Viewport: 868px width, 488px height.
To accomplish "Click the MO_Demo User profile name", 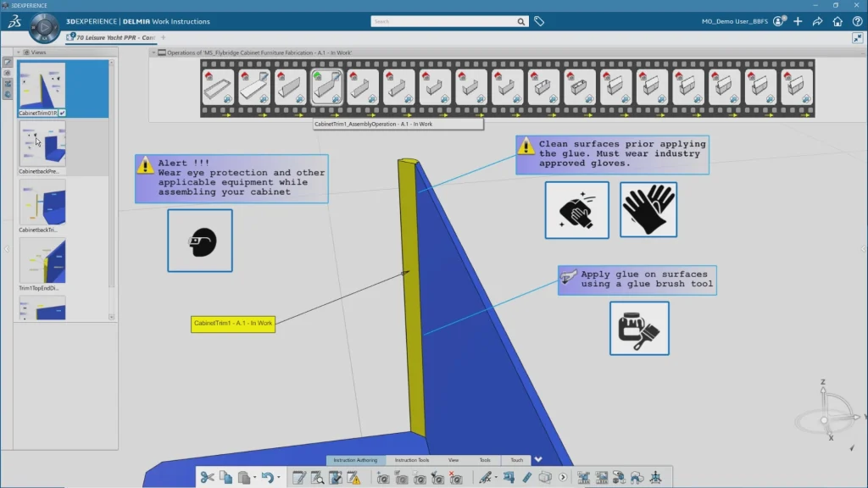I will [x=735, y=21].
